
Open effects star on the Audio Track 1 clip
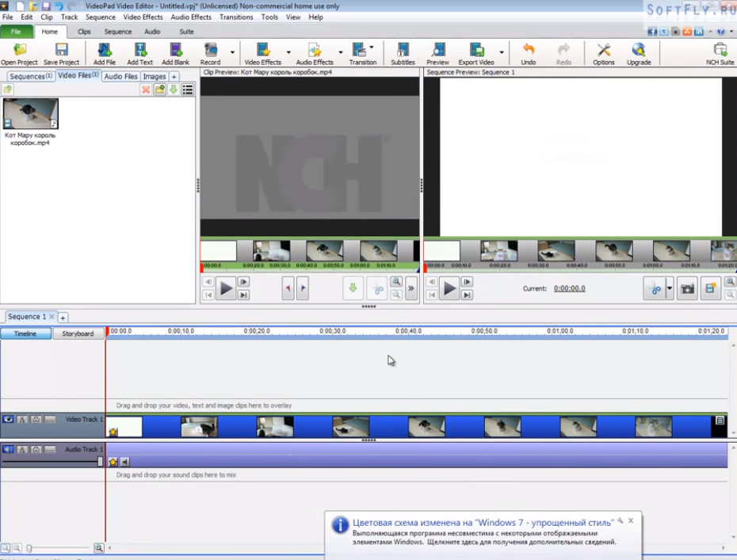tap(113, 462)
